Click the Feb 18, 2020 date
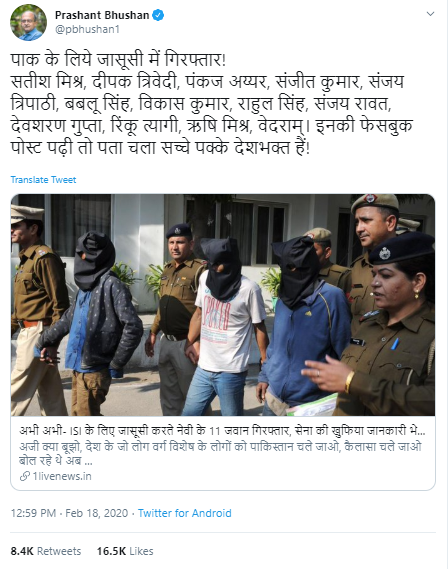This screenshot has width=448, height=569. pyautogui.click(x=97, y=513)
